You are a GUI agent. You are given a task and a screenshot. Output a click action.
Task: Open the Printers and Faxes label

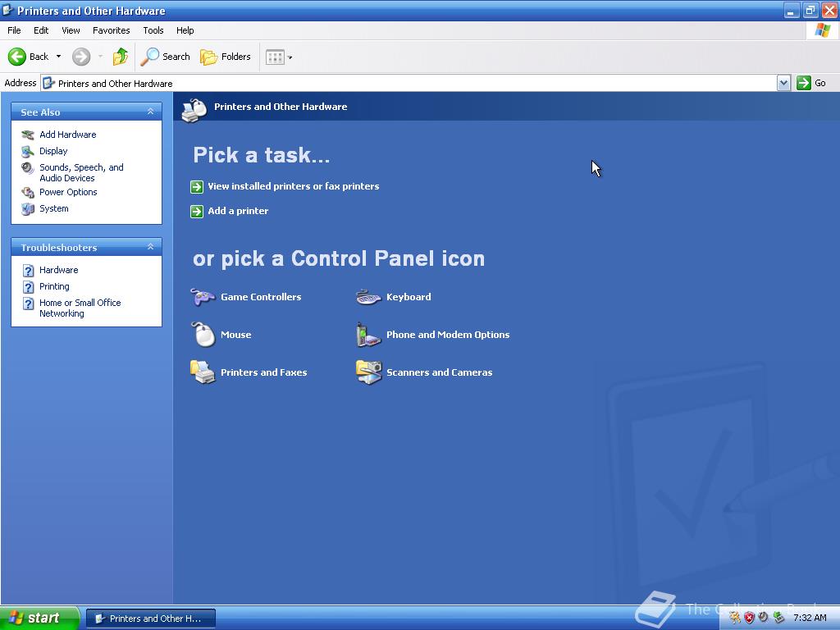pyautogui.click(x=263, y=372)
